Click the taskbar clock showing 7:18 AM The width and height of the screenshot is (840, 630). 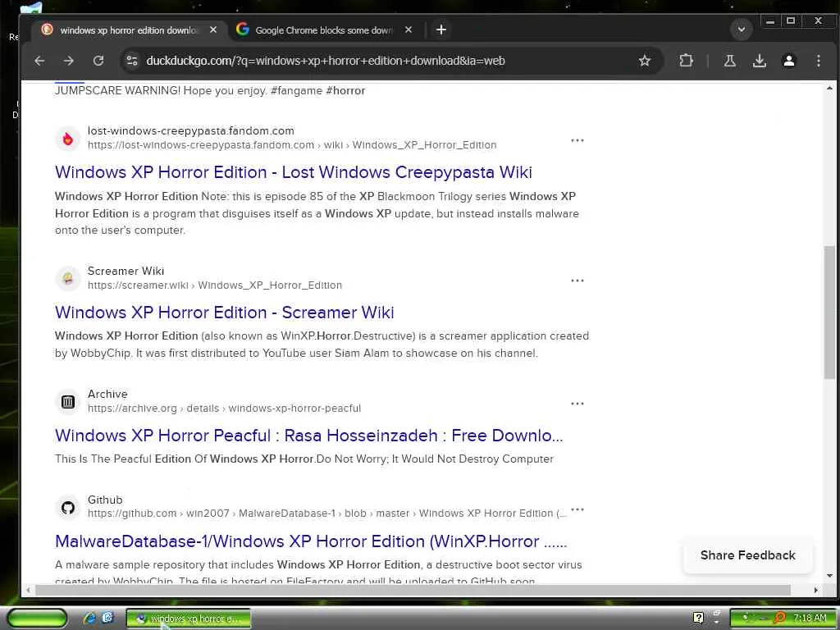click(809, 618)
